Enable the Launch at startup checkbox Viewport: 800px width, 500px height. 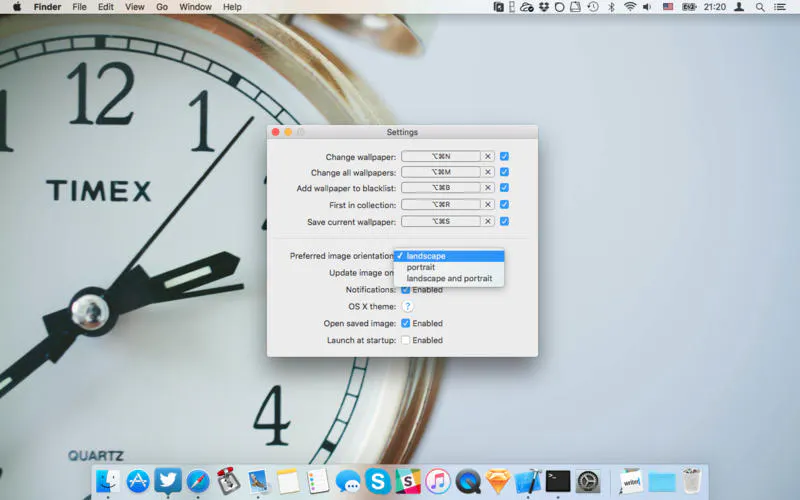[406, 340]
